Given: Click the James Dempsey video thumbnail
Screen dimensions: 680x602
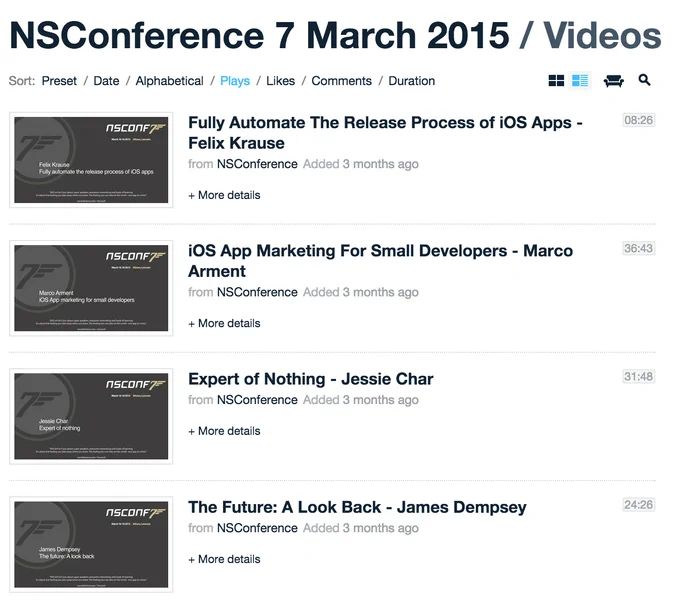Looking at the screenshot, I should [91, 545].
